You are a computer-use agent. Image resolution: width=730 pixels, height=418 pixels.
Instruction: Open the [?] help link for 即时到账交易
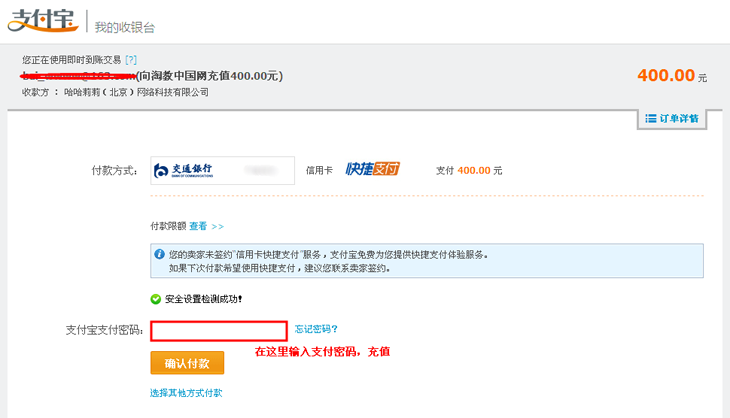pos(131,60)
